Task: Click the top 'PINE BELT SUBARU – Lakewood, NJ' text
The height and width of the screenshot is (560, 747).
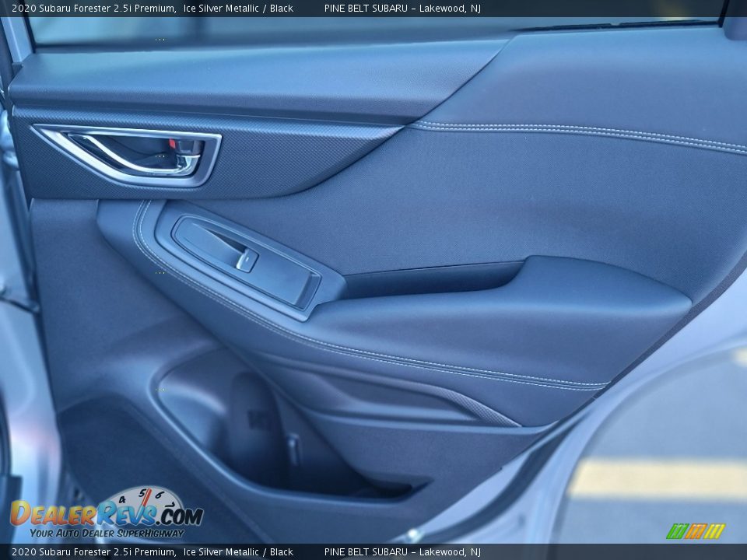Action: (x=402, y=9)
